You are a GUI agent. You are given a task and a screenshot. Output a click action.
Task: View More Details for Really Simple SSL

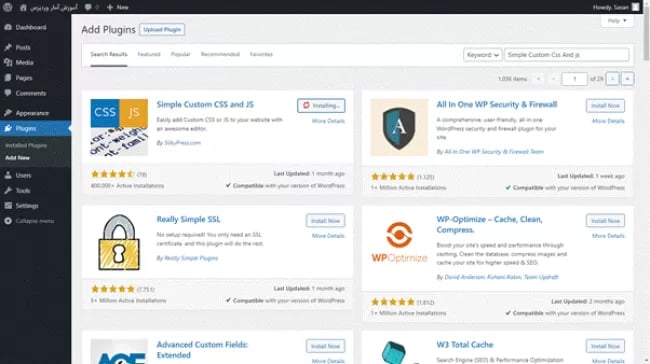pos(328,236)
